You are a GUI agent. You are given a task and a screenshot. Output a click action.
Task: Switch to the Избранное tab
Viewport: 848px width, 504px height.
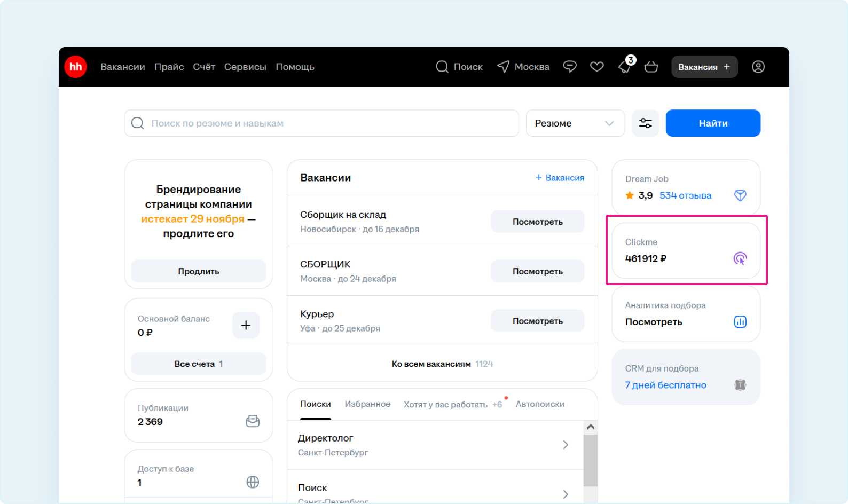pyautogui.click(x=367, y=404)
